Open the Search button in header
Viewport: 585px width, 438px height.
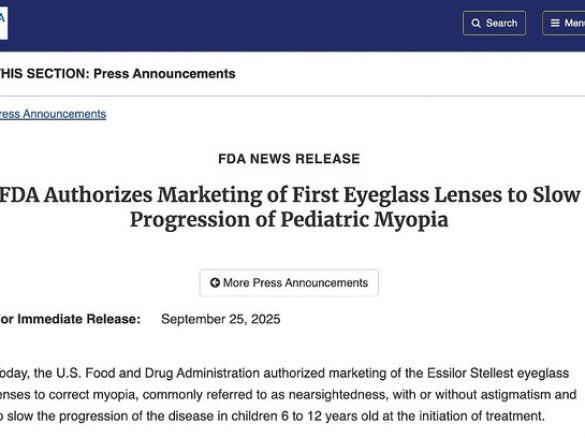click(x=494, y=23)
